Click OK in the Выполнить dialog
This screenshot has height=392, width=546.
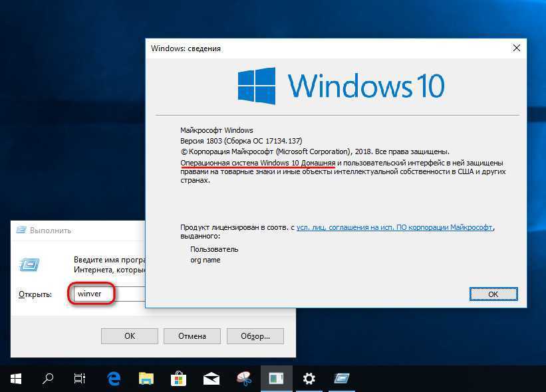coord(130,336)
